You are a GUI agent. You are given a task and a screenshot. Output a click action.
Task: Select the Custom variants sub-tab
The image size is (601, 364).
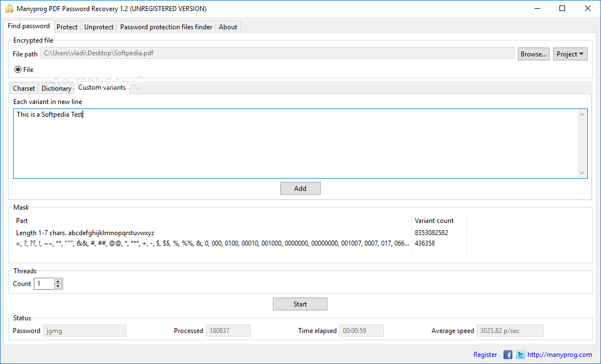(x=102, y=87)
